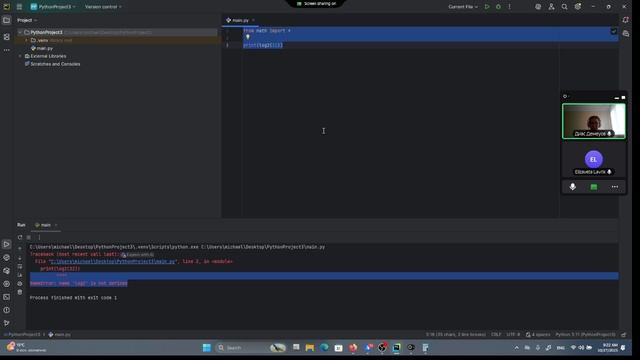Open the Git version control tool window icon
Viewport: 640px width, 360px height.
(x=7, y=323)
